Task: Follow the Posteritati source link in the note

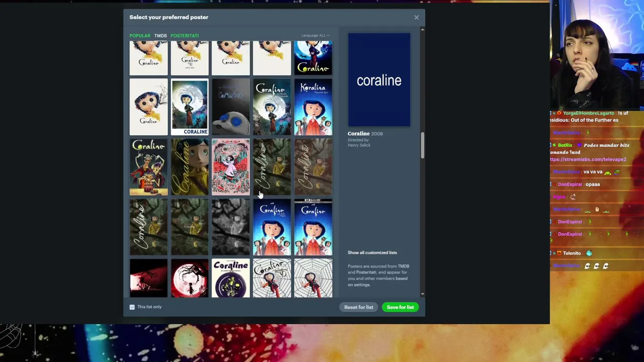Action: pyautogui.click(x=366, y=273)
